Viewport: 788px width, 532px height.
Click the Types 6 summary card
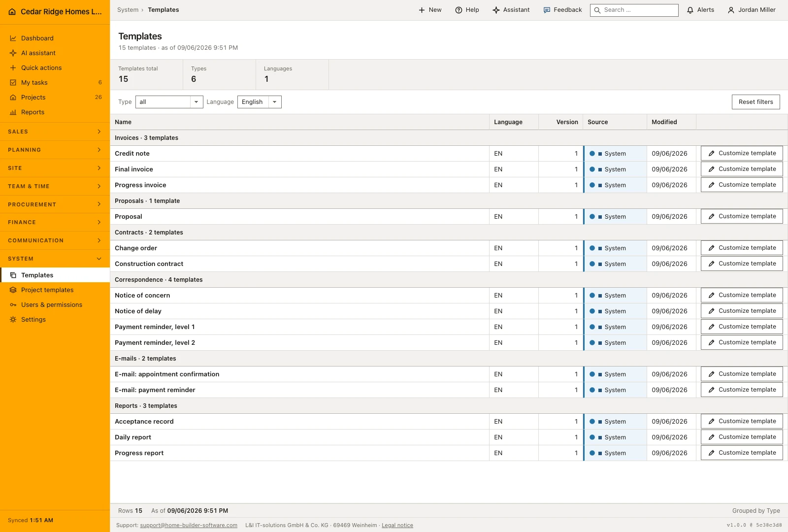click(x=219, y=75)
